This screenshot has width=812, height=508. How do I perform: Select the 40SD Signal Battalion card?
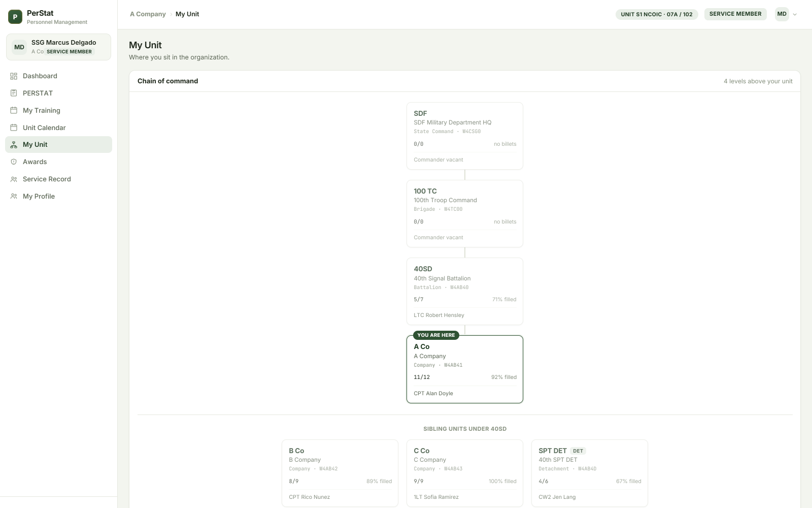click(x=465, y=292)
